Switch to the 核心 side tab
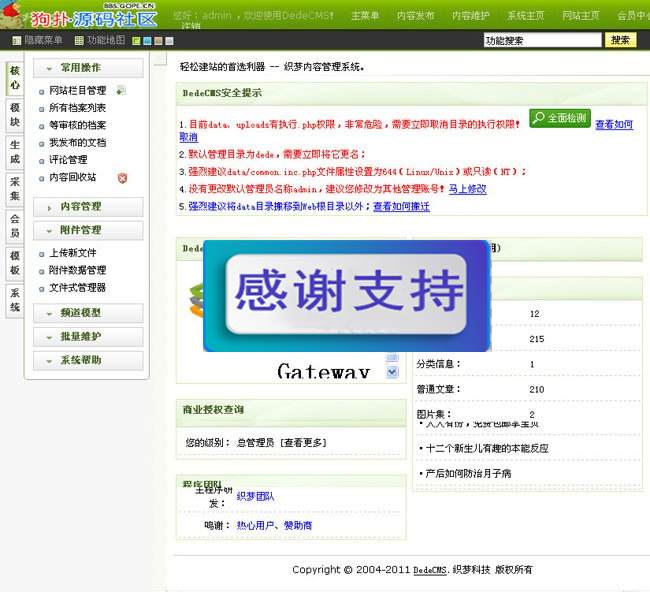 coord(15,78)
